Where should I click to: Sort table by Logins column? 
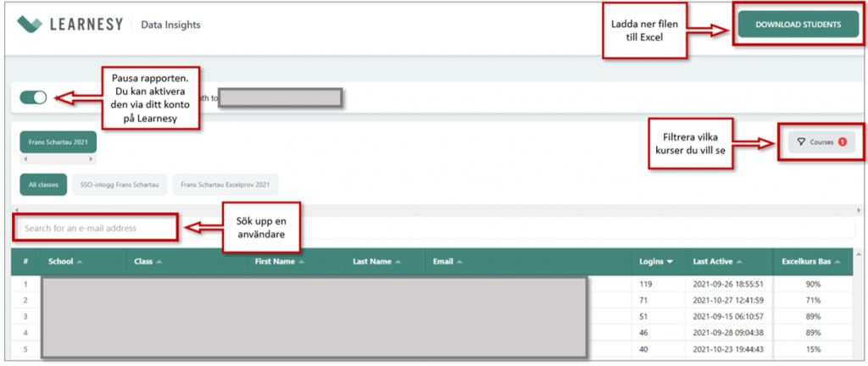click(655, 262)
